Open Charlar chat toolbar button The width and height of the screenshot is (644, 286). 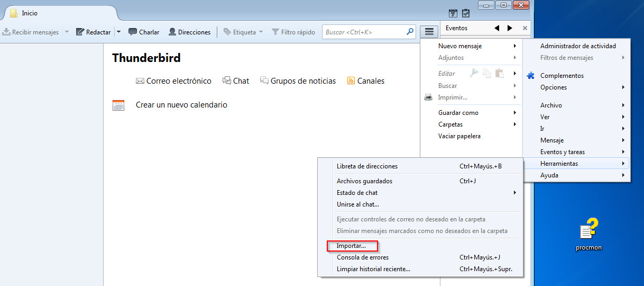[144, 32]
